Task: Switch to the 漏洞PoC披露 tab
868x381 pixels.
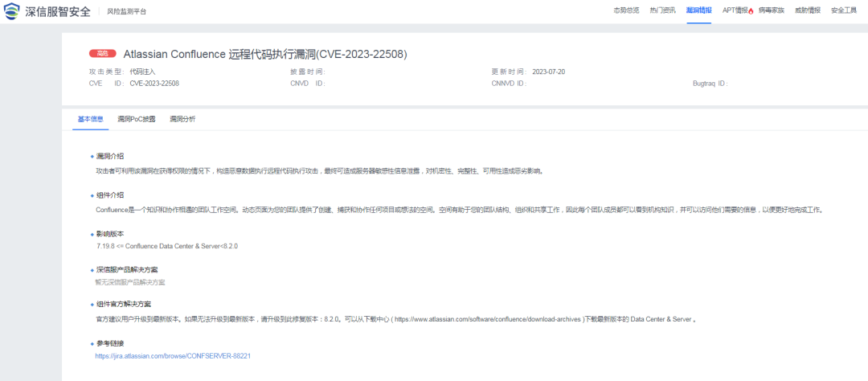Action: tap(136, 119)
